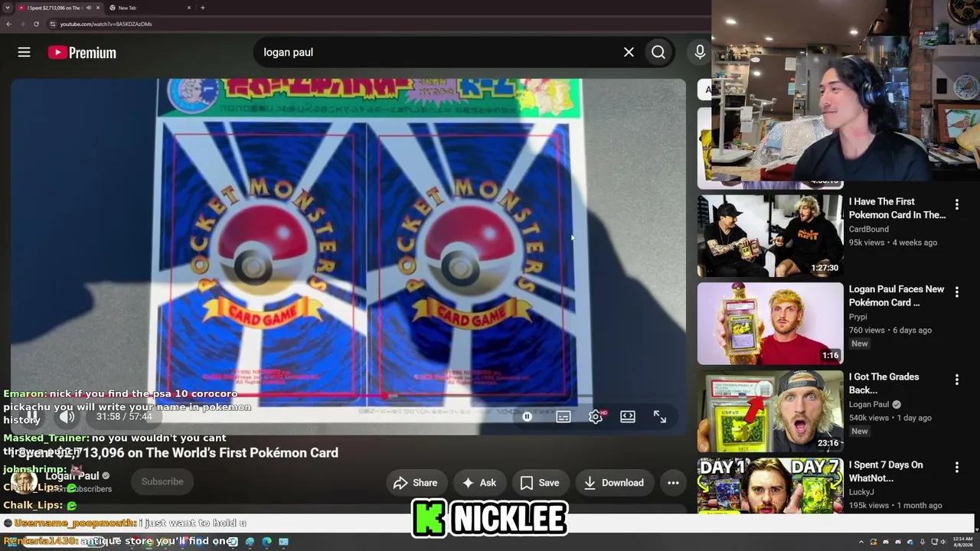The height and width of the screenshot is (551, 980).
Task: Open 'I Got The Grades Back' thumbnail
Action: [x=770, y=412]
